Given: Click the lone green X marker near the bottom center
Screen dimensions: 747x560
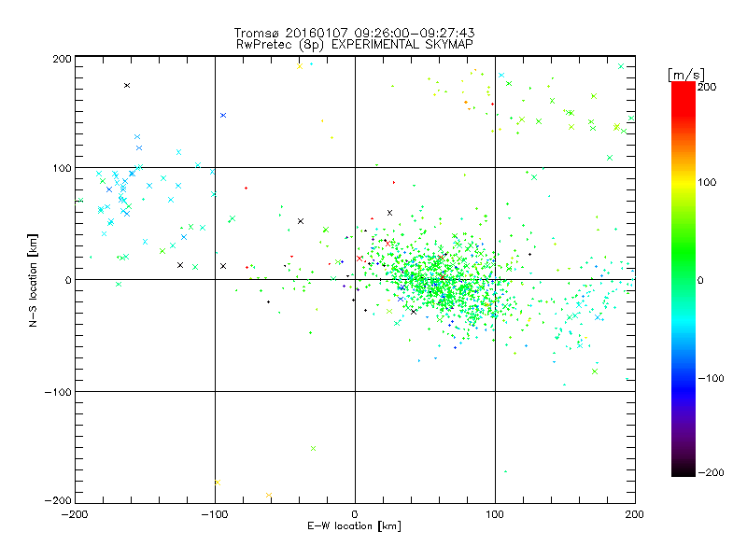Looking at the screenshot, I should 313,449.
